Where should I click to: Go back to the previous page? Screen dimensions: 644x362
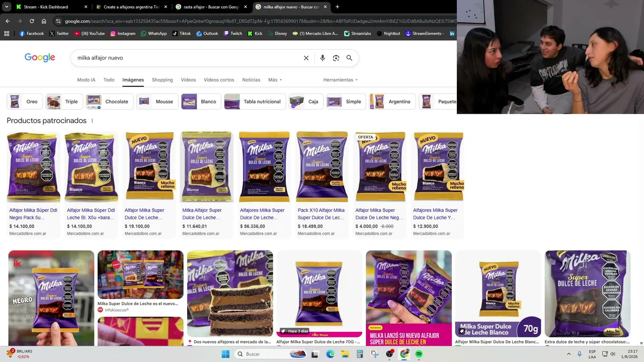pos(8,21)
